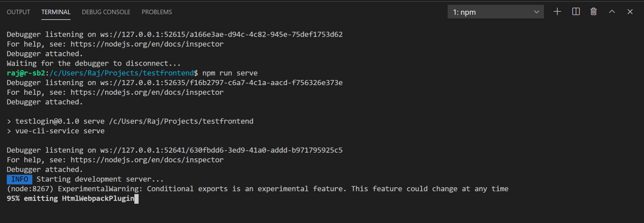Open the last nodejs.org inspector help link
The image size is (644, 223).
click(x=147, y=160)
